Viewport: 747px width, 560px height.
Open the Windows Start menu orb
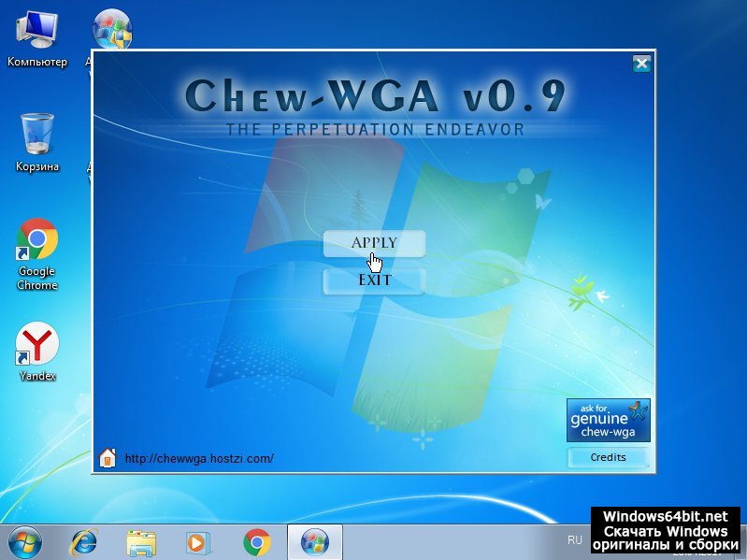click(x=25, y=541)
